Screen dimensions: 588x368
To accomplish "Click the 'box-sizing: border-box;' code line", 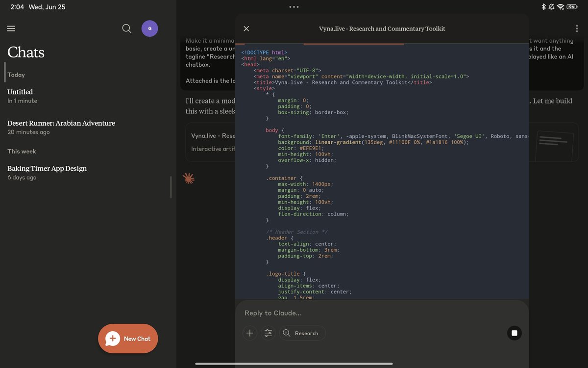I will click(x=314, y=112).
